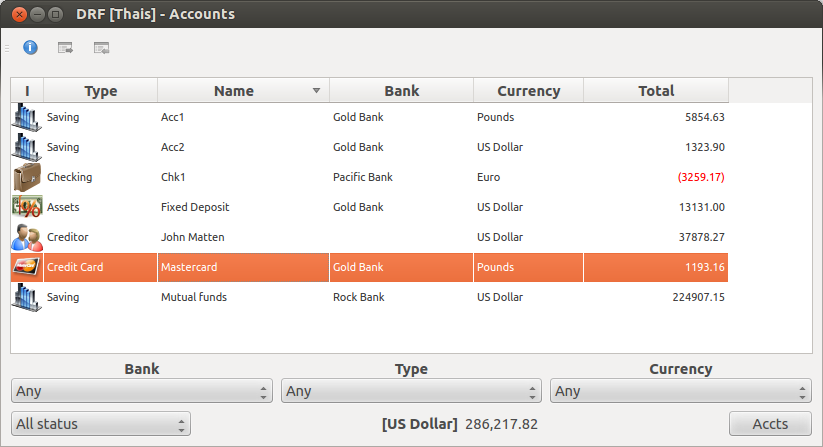The width and height of the screenshot is (823, 447).
Task: Open the Currency filter dropdown
Action: tap(681, 391)
